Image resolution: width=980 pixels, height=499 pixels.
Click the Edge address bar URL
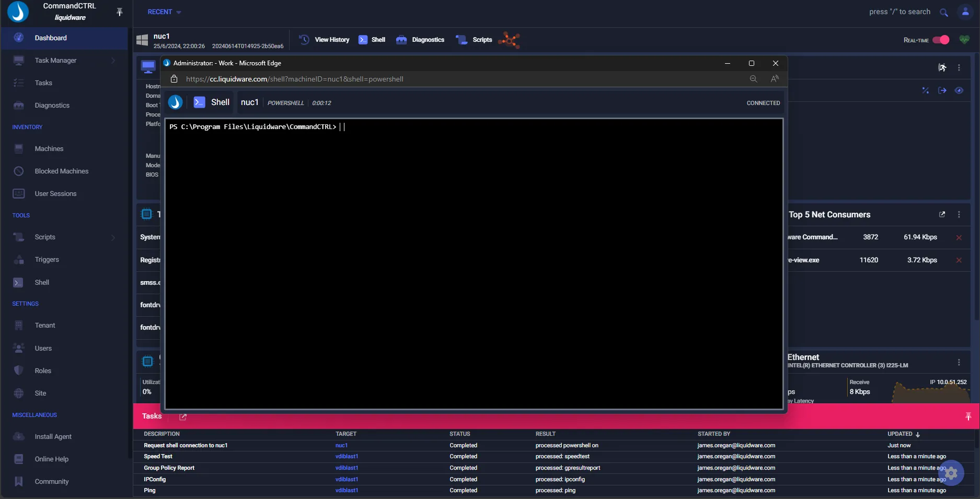click(x=294, y=79)
